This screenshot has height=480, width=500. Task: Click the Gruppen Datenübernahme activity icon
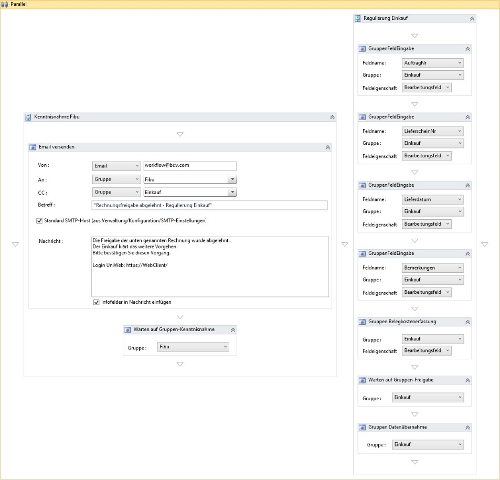point(362,427)
